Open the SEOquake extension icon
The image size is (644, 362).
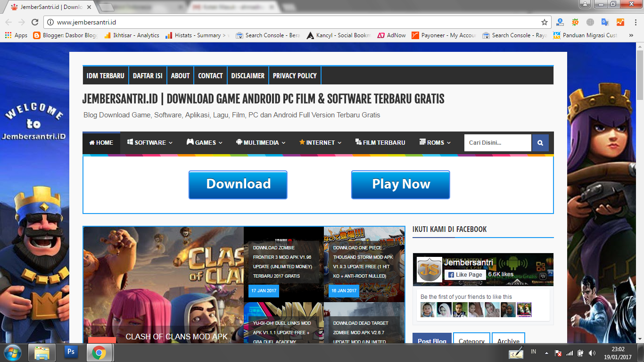coord(575,22)
